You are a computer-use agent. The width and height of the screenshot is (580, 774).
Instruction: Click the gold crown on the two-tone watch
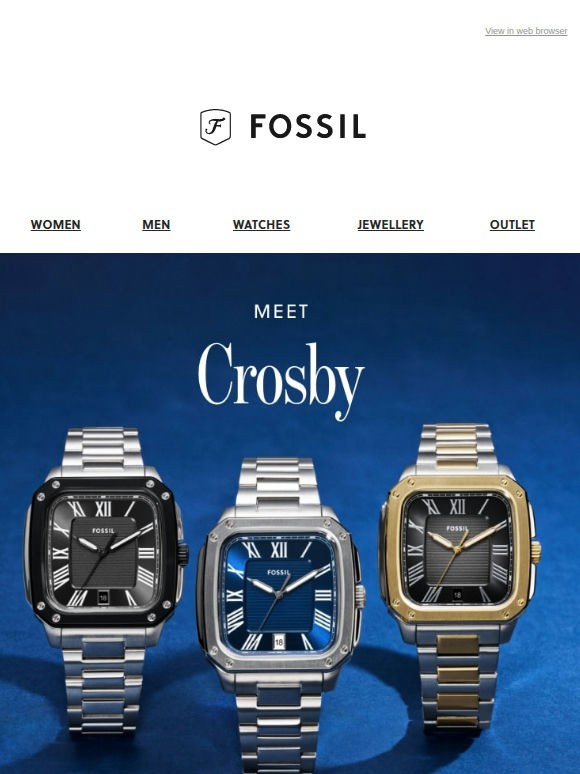pos(536,549)
